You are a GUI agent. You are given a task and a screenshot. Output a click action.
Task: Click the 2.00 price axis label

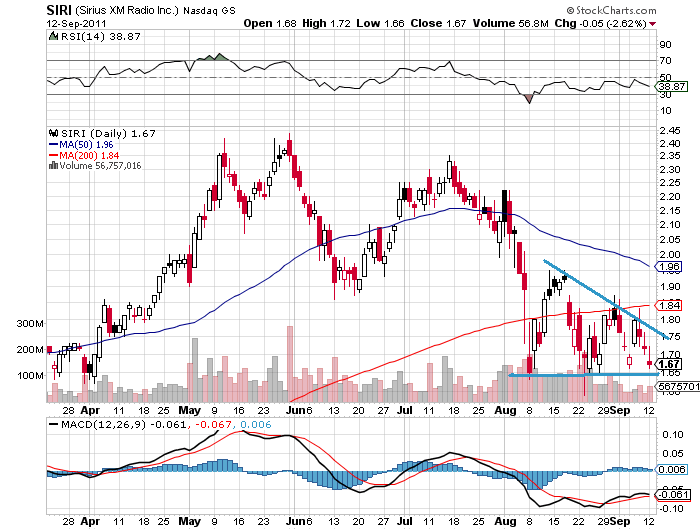coord(670,255)
